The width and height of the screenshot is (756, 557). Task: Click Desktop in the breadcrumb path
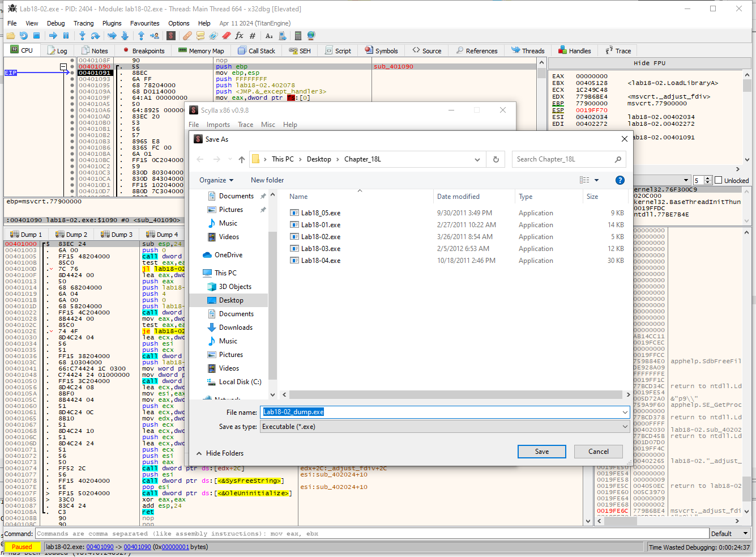click(319, 159)
